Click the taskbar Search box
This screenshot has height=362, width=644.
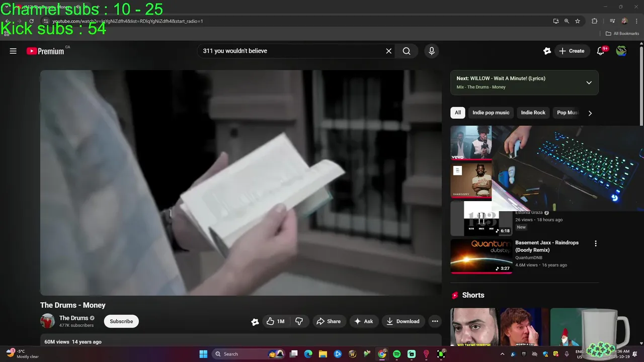[x=249, y=354]
